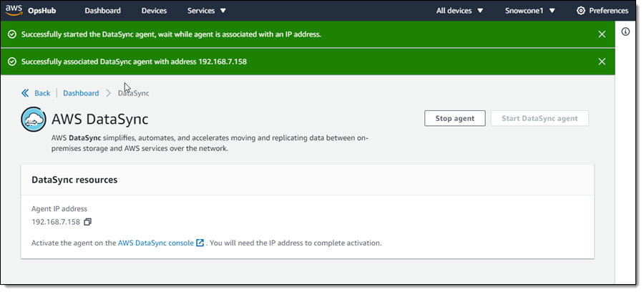Open the AWS DataSync console link
The image size is (644, 292).
click(155, 243)
